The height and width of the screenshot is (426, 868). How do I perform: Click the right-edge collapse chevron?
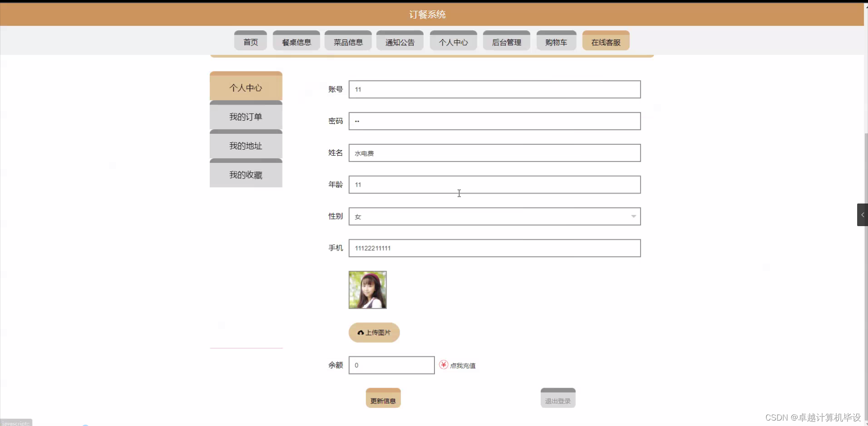tap(863, 214)
